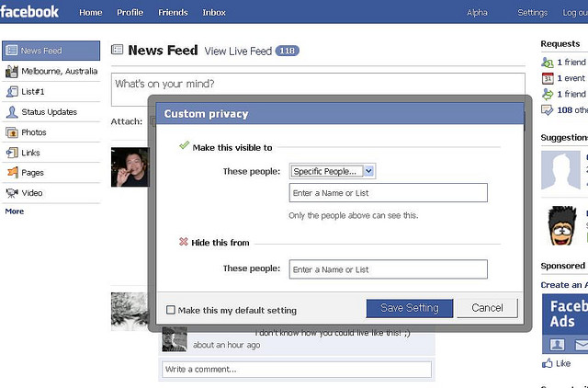Select the Status Updates person icon
The image size is (588, 388).
(x=12, y=112)
